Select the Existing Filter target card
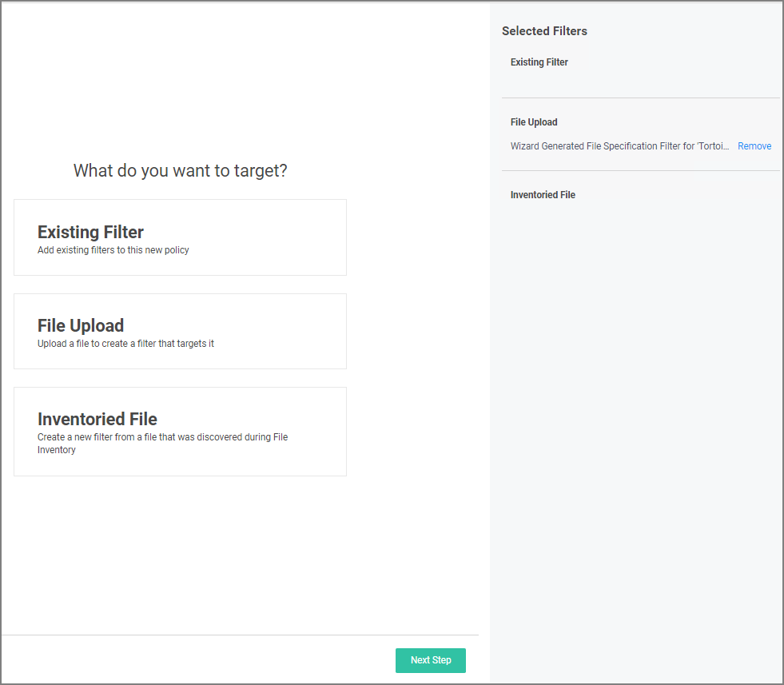Viewport: 784px width, 685px height. (x=180, y=237)
